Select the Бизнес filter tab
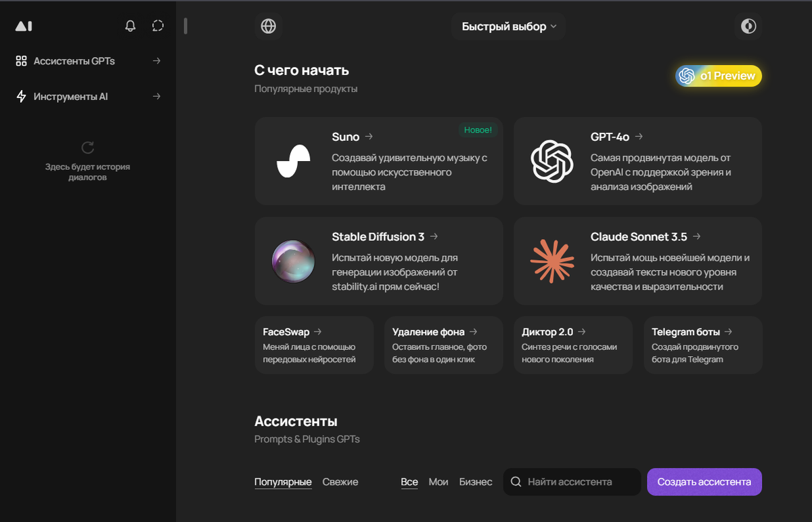The image size is (812, 522). click(x=476, y=482)
